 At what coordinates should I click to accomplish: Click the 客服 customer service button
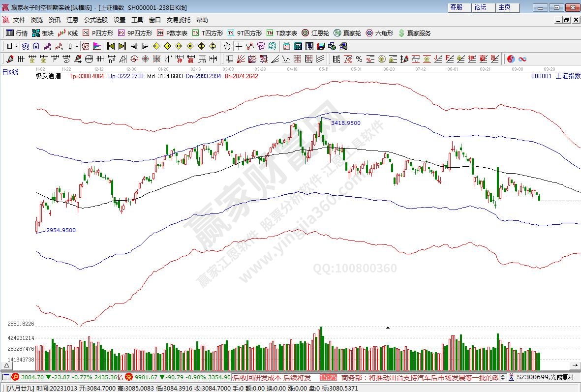click(x=457, y=7)
